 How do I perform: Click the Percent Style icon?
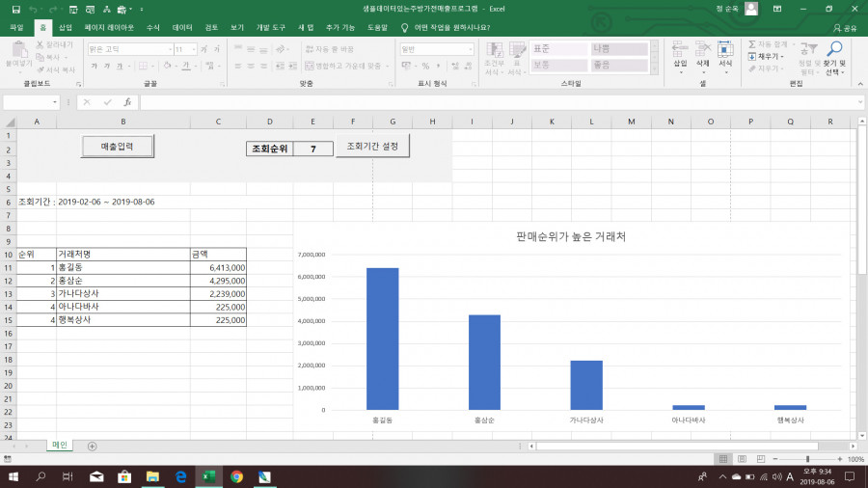425,66
